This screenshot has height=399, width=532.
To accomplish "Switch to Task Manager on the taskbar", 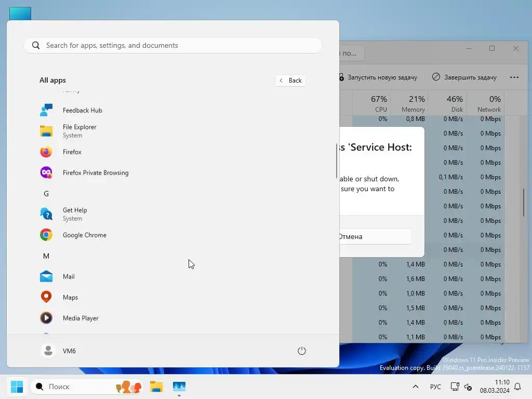I will click(x=179, y=387).
